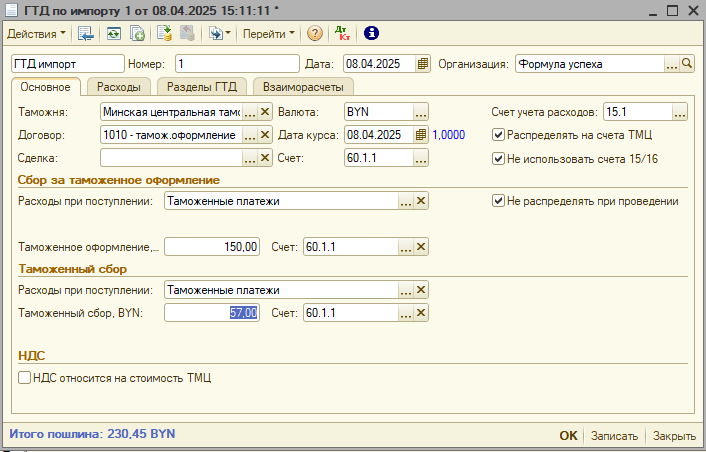
Task: Open Валюта selection with ellipsis button
Action: (x=421, y=112)
